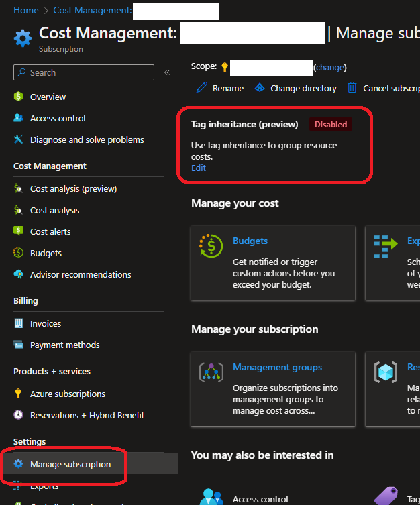The height and width of the screenshot is (505, 420).
Task: Click the Disabled status badge
Action: [x=331, y=124]
